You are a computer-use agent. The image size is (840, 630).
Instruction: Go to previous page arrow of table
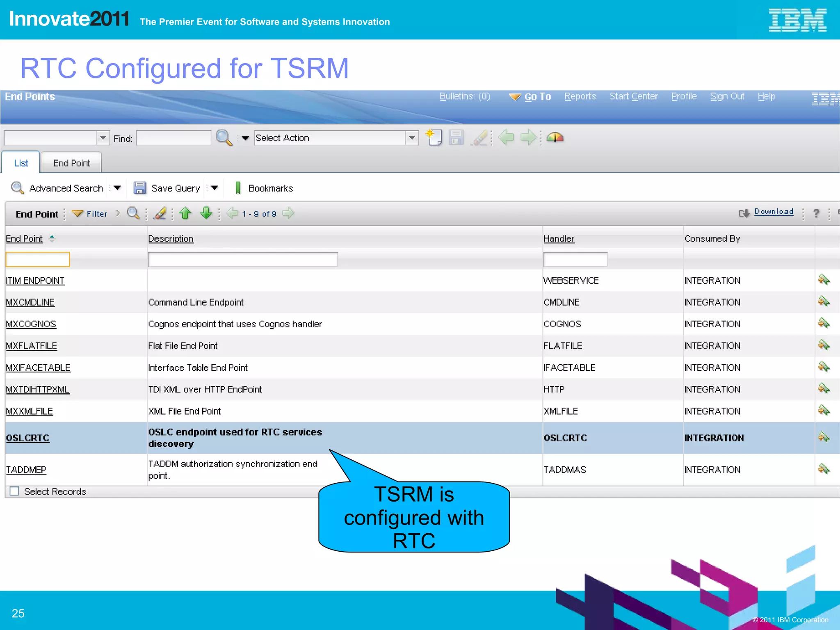click(232, 213)
